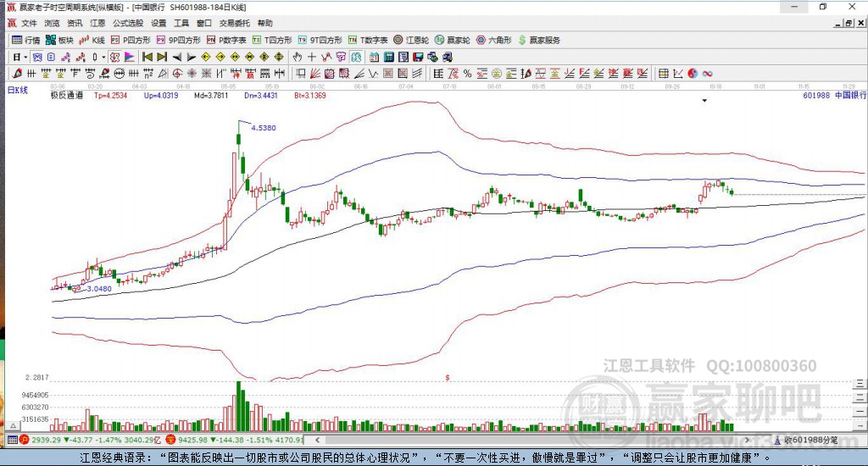
Task: Open the calculator icon
Action: (388, 57)
